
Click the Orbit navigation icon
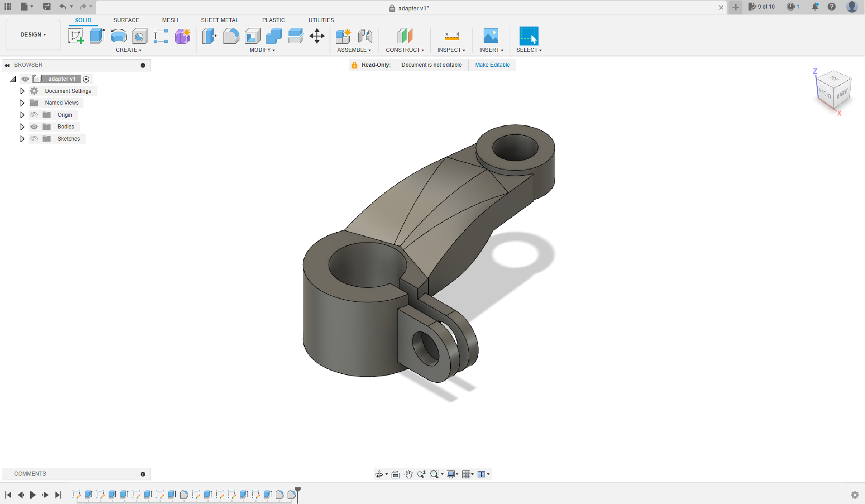pyautogui.click(x=379, y=474)
